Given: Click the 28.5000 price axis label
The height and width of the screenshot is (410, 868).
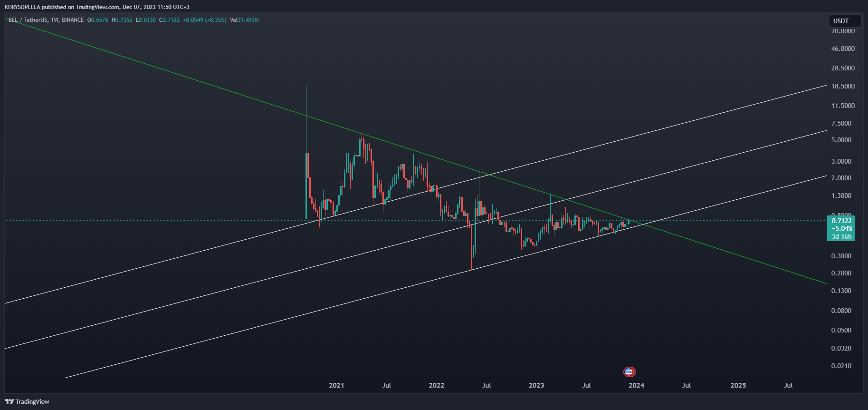Looking at the screenshot, I should tap(843, 68).
